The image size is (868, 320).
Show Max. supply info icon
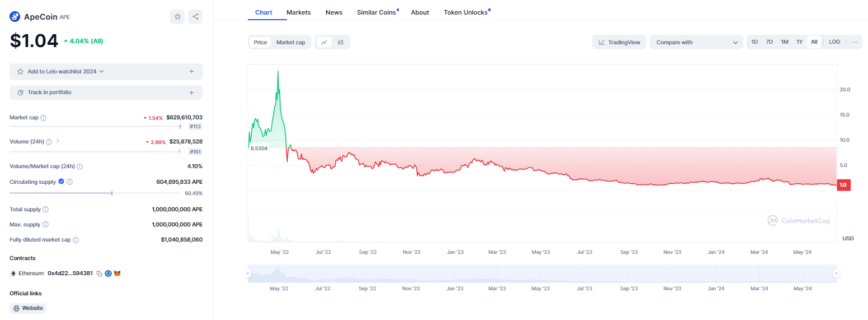[x=46, y=224]
